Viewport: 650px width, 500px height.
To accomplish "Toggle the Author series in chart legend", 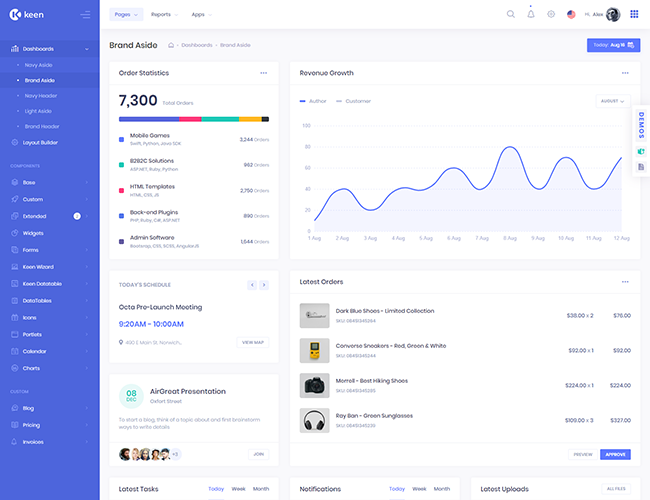I will click(x=314, y=101).
